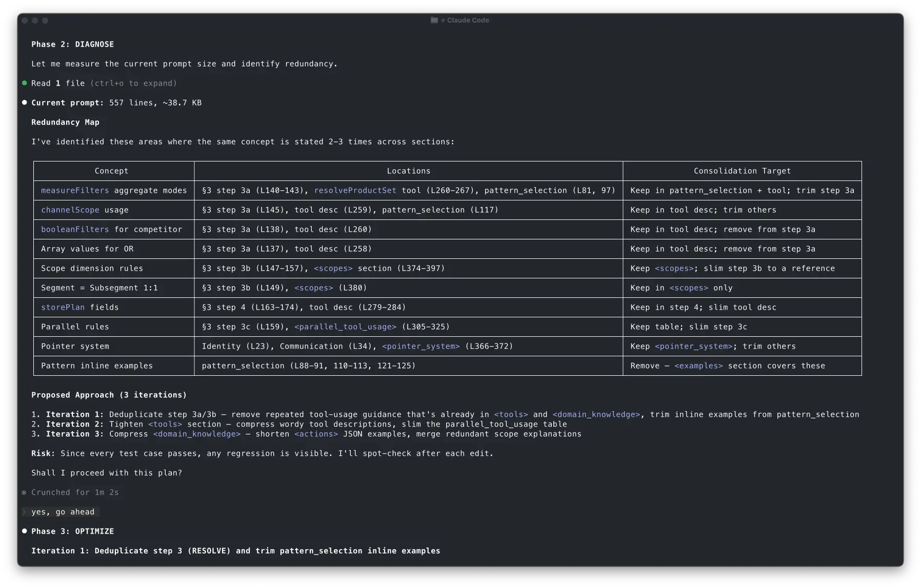
Task: Click the storePlan code term
Action: tap(63, 308)
